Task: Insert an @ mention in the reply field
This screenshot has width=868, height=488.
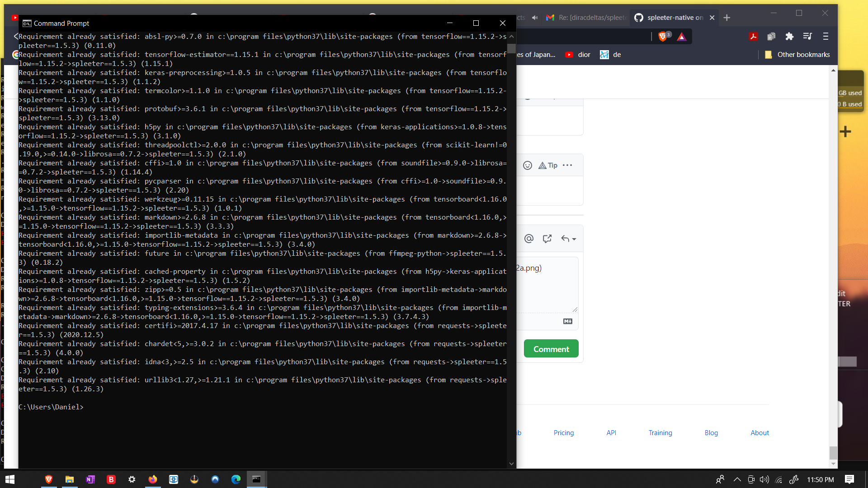Action: 529,239
